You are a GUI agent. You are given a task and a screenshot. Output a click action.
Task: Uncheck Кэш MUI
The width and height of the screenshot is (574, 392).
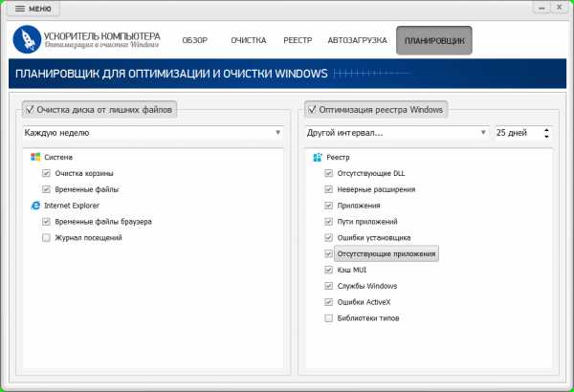329,270
